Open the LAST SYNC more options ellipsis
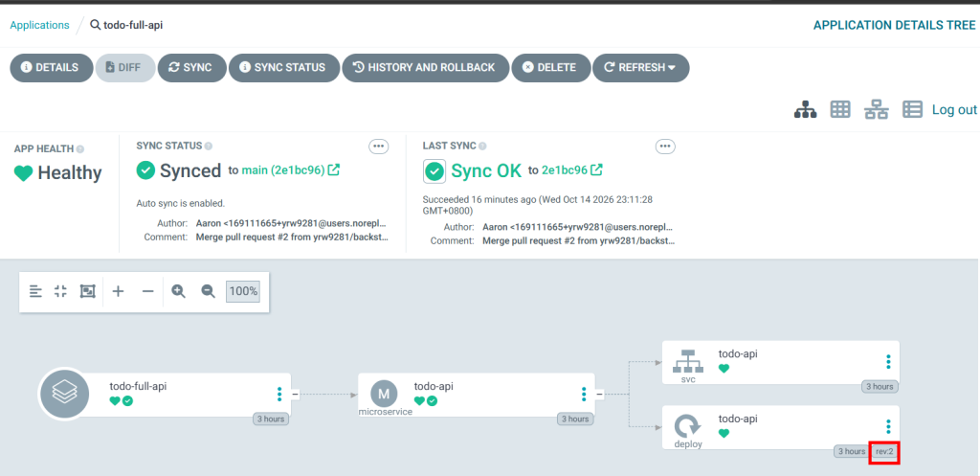 tap(665, 147)
